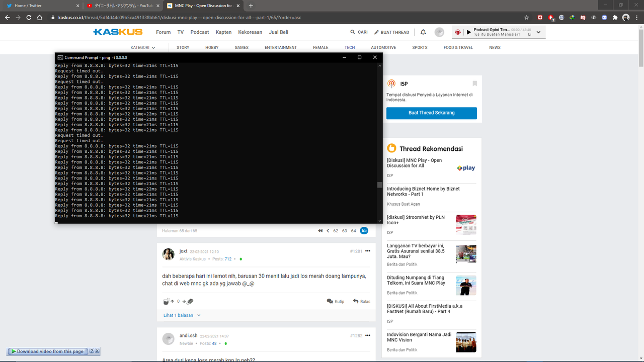Open the notifications bell
This screenshot has height=362, width=644.
click(x=423, y=32)
